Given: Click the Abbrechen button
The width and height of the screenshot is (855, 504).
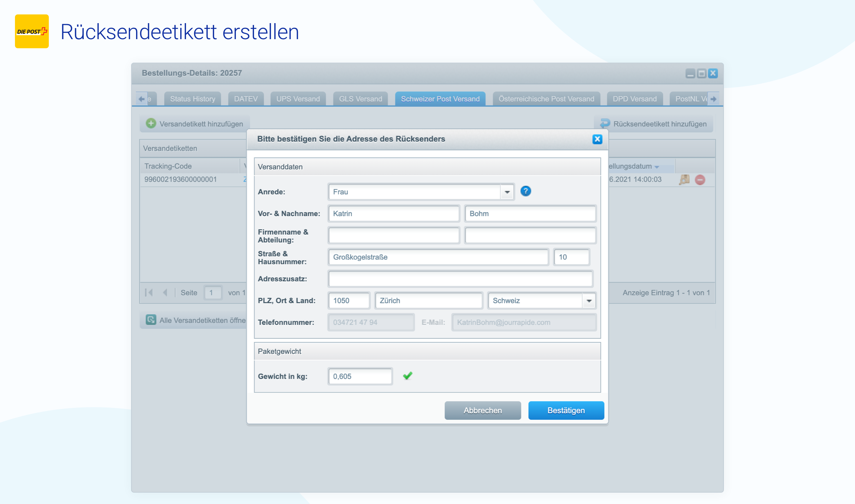Looking at the screenshot, I should (x=483, y=410).
